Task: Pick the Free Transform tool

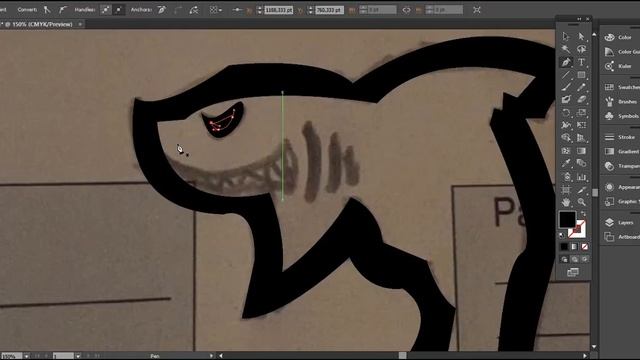Action: 581,125
